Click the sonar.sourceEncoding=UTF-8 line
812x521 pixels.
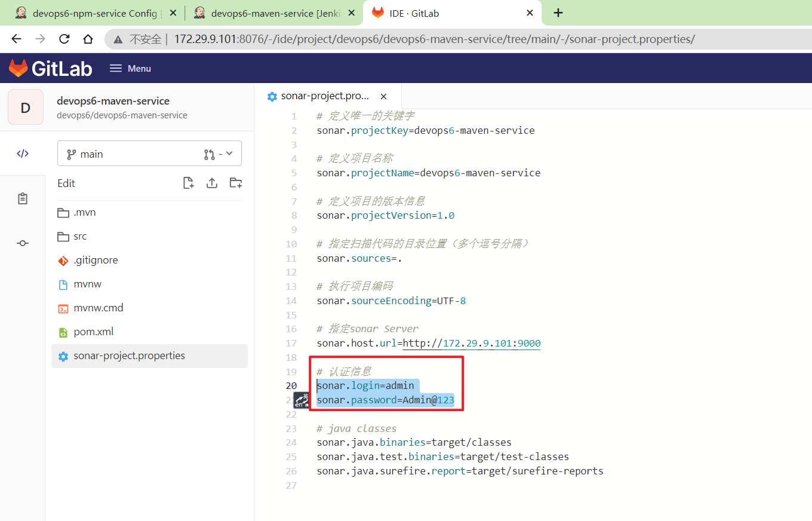coord(392,301)
